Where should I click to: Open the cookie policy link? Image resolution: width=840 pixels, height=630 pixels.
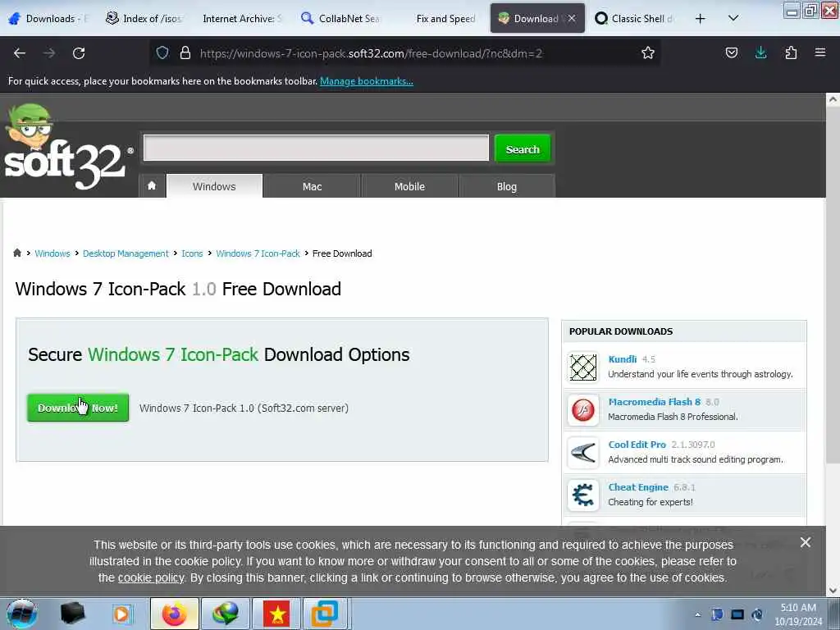pos(151,577)
